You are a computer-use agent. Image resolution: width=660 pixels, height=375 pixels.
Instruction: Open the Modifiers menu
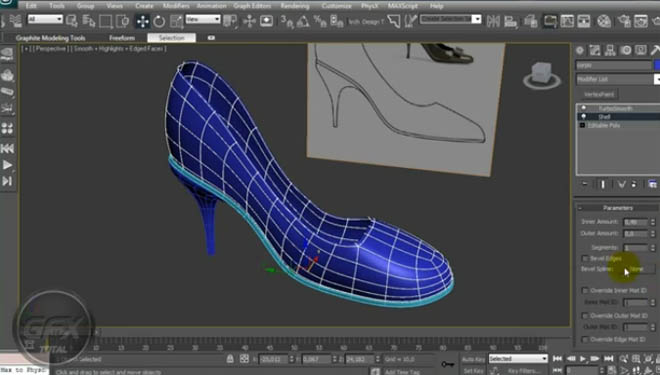tap(176, 6)
